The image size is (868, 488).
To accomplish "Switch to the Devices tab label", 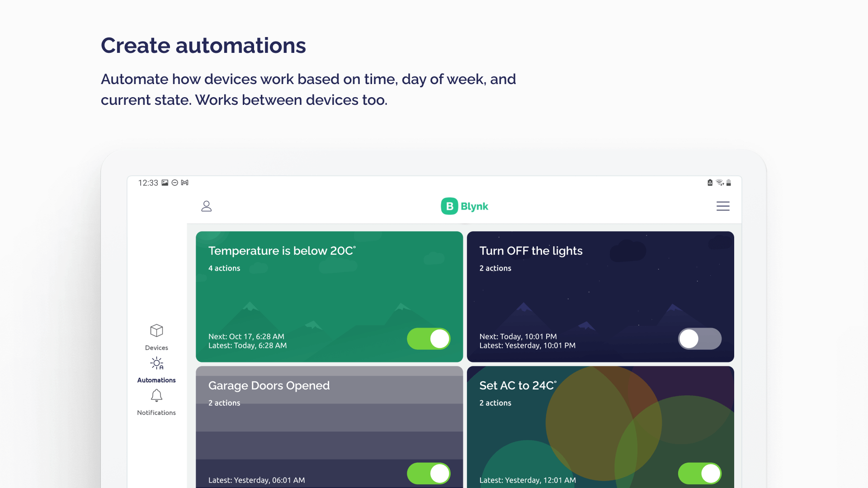I will (x=156, y=347).
